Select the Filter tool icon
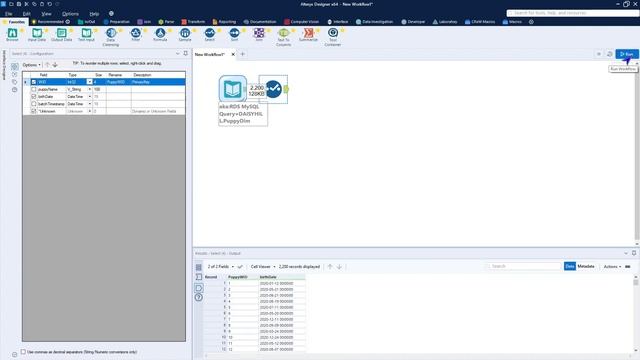Viewport: 640px width, 360px height. pyautogui.click(x=136, y=33)
